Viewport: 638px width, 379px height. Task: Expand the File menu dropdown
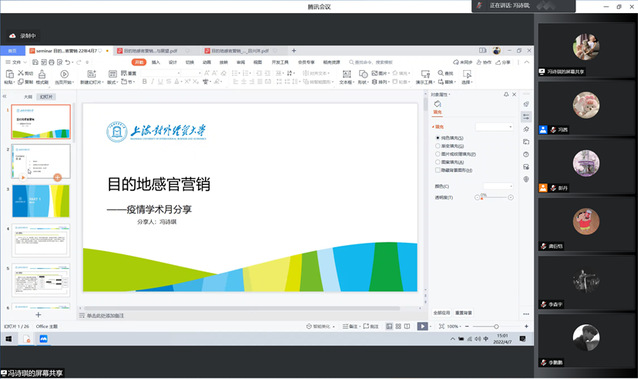click(x=16, y=62)
